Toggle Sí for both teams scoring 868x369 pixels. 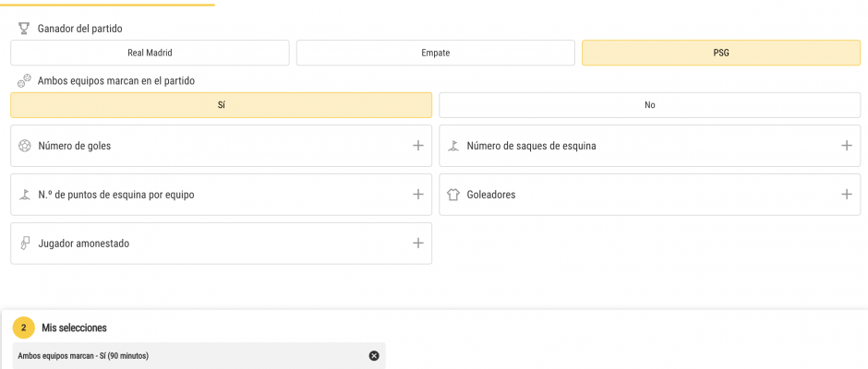point(221,105)
